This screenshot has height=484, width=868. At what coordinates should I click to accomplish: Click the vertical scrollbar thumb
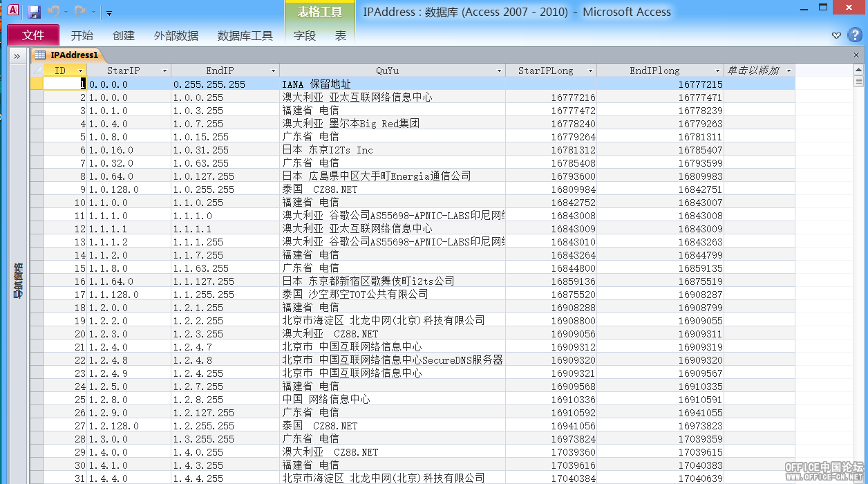(x=858, y=81)
